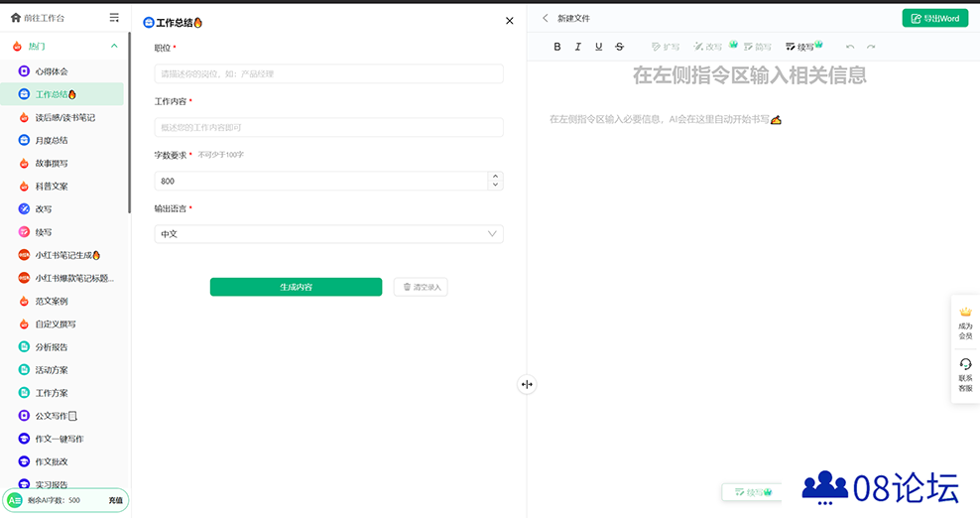Click the 自定义撰写 flame icon
The height and width of the screenshot is (518, 980).
click(24, 324)
